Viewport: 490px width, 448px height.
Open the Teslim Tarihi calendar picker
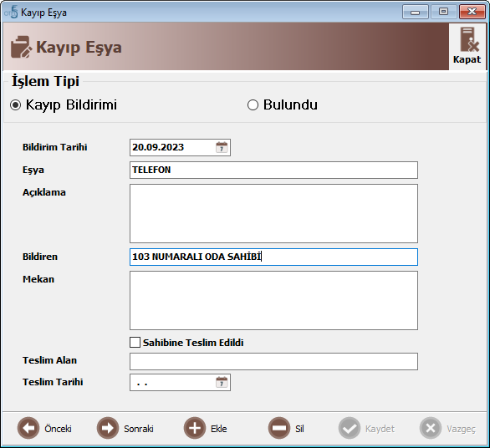[x=222, y=383]
